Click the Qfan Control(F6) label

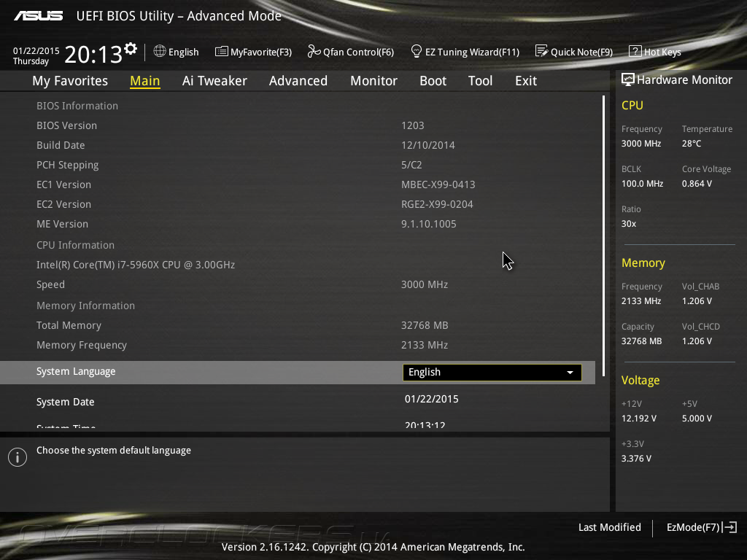(358, 52)
